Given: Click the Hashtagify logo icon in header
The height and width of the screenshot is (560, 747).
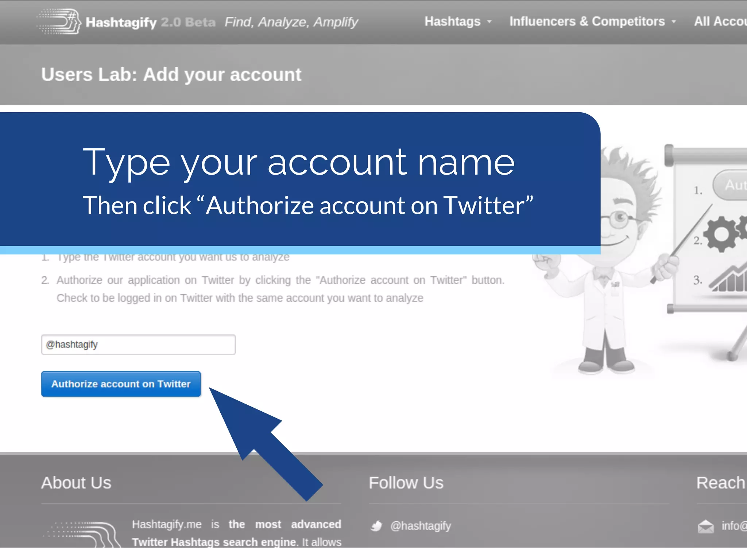Looking at the screenshot, I should (58, 22).
